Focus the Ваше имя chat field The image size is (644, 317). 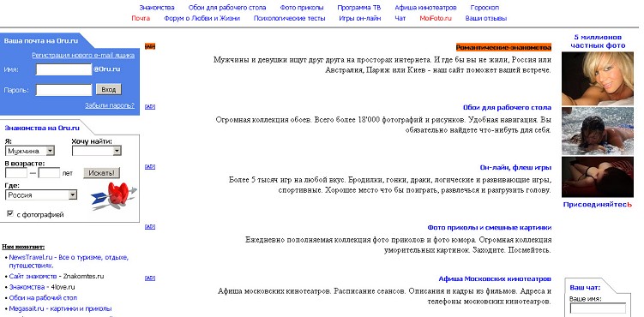click(598, 308)
